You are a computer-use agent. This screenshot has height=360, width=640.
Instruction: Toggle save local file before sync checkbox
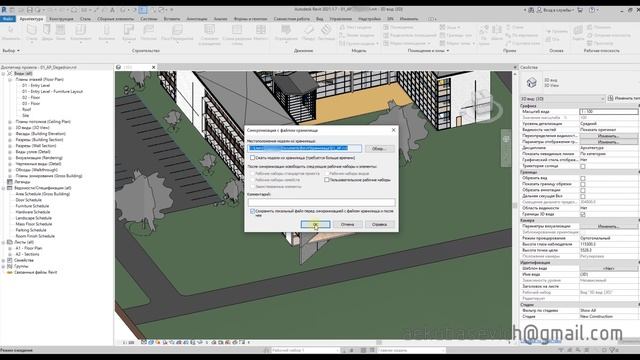tap(252, 211)
